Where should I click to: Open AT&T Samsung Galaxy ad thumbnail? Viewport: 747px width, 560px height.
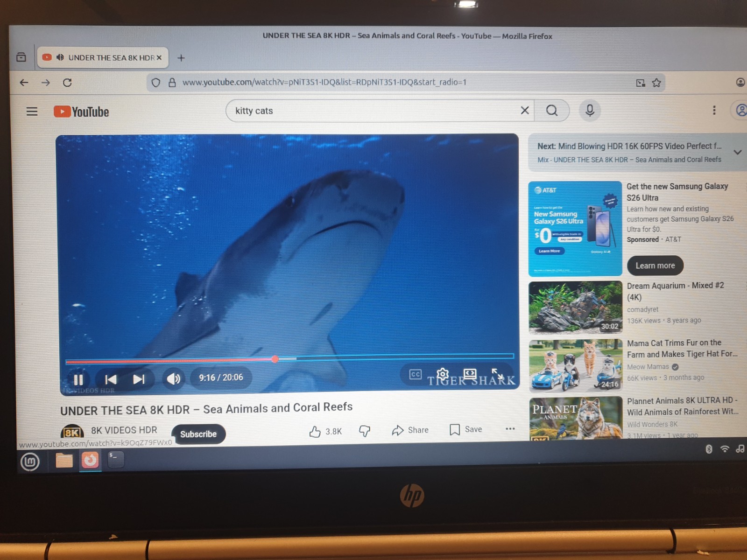[575, 229]
